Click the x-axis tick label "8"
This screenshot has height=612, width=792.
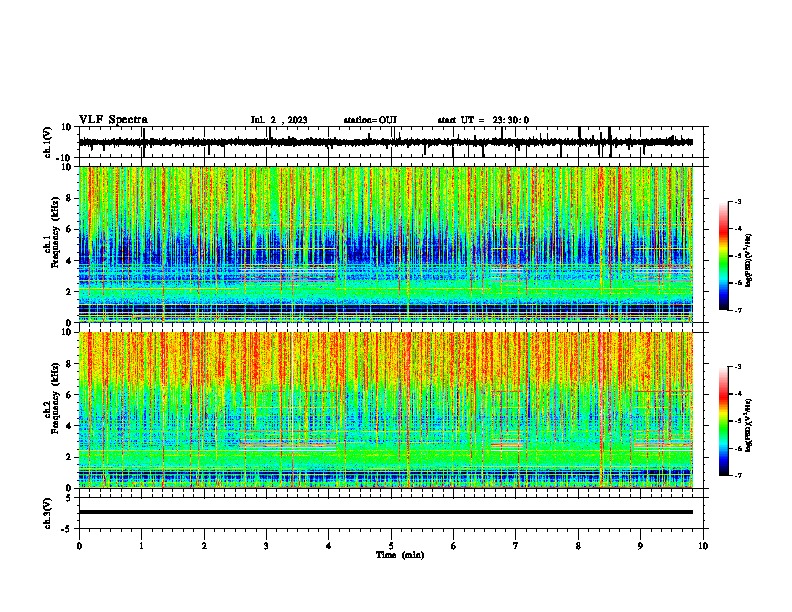click(578, 546)
